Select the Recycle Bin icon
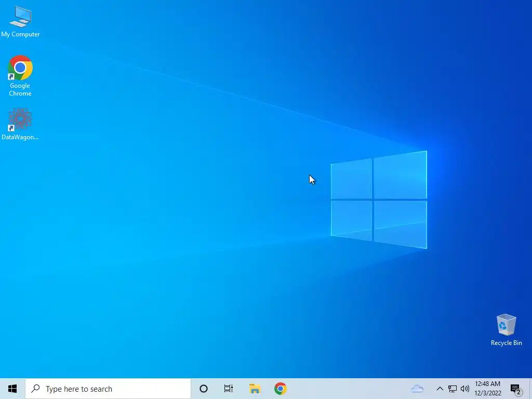Screen dimensions: 532x399 506,330
